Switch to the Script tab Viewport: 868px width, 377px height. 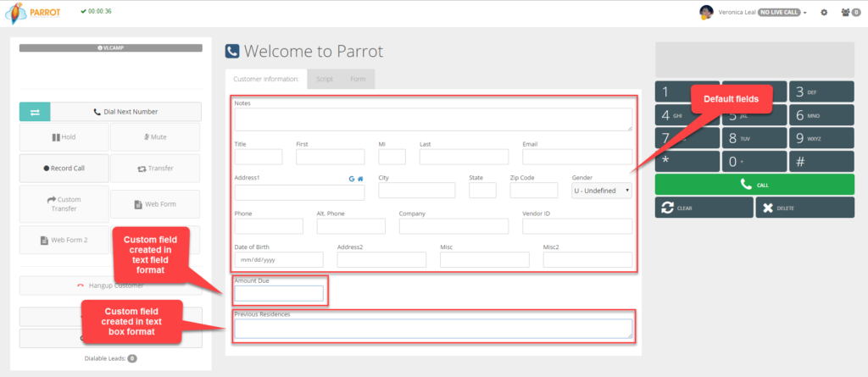coord(325,79)
